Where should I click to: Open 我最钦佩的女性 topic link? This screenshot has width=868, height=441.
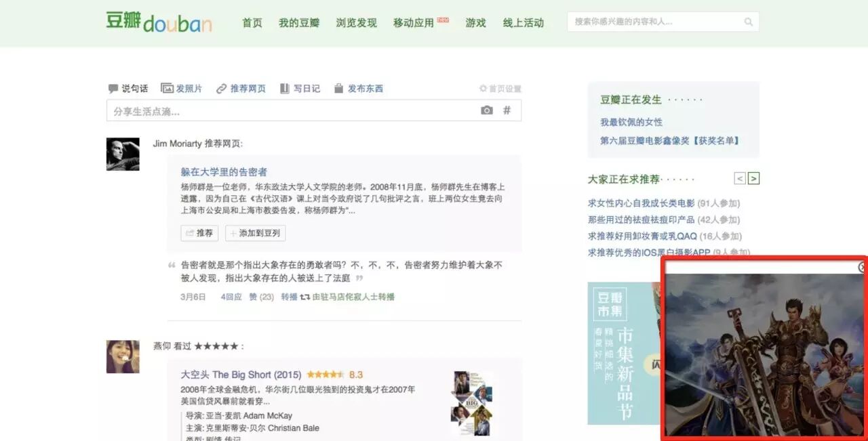pos(631,123)
